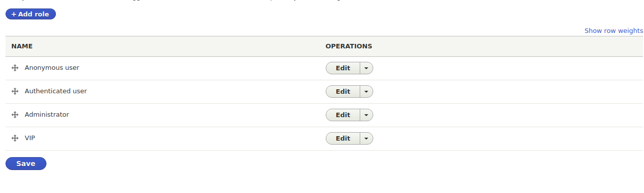Click the VIP row drag handle
This screenshot has height=193, width=644.
[15, 138]
